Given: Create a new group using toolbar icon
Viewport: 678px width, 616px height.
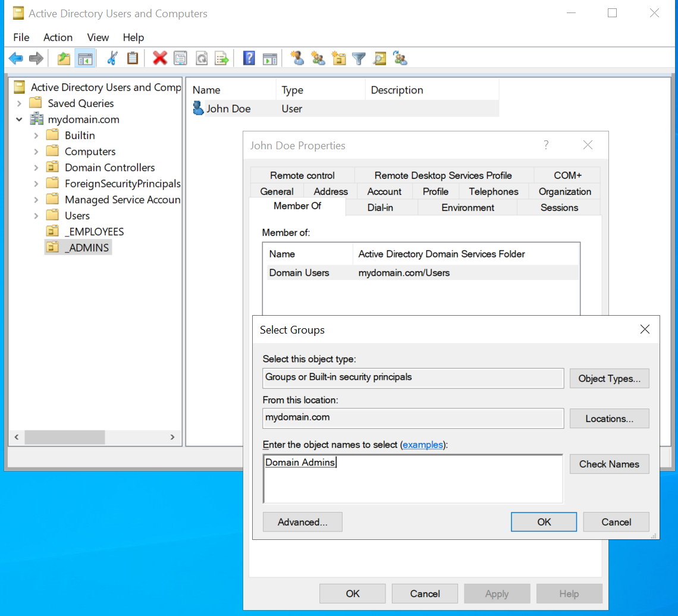Looking at the screenshot, I should (317, 58).
